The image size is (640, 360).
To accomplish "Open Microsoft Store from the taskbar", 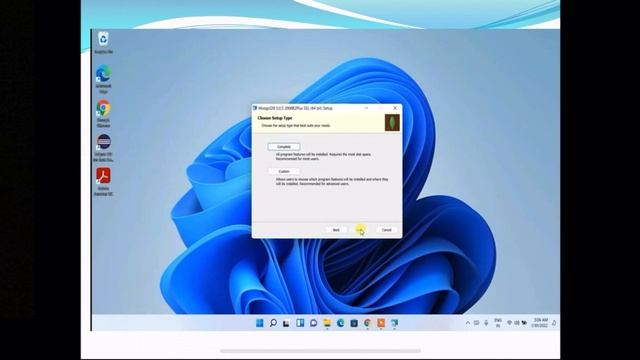I will pos(354,323).
